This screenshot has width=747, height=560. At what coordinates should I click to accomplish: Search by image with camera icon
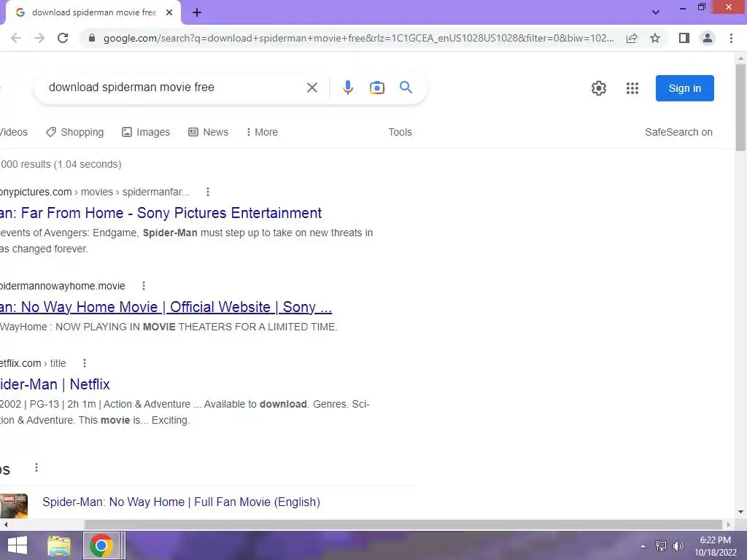coord(377,87)
